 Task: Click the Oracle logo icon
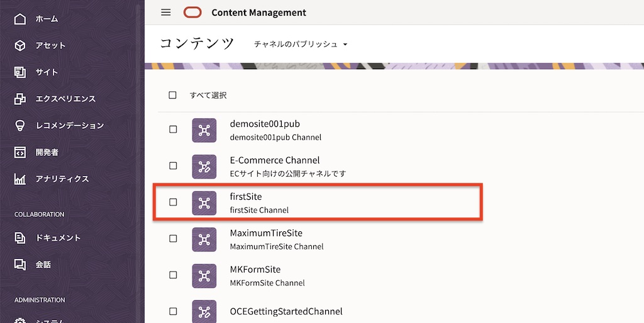coord(192,13)
